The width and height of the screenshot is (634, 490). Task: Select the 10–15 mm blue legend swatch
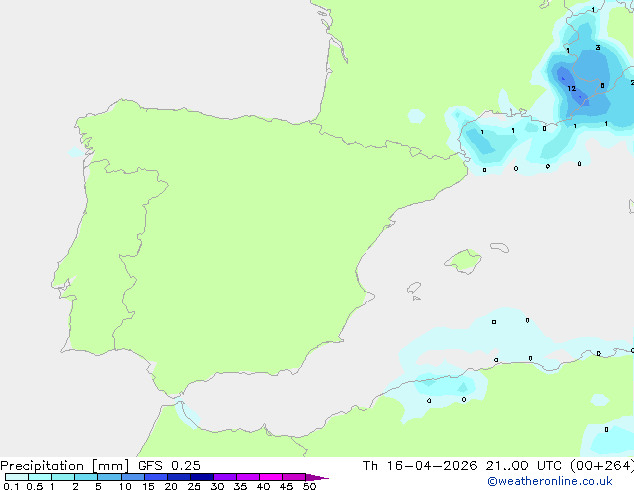coord(133,477)
